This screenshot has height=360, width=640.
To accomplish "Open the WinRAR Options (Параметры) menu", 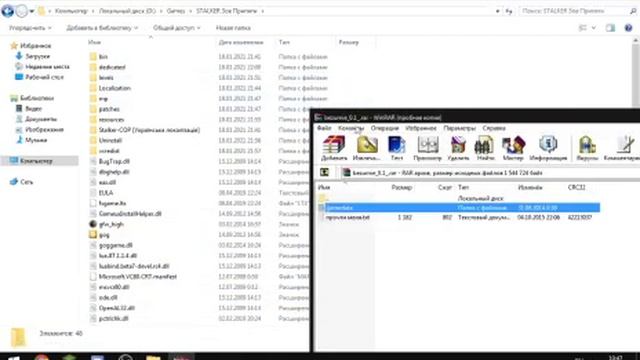I will coord(459,128).
